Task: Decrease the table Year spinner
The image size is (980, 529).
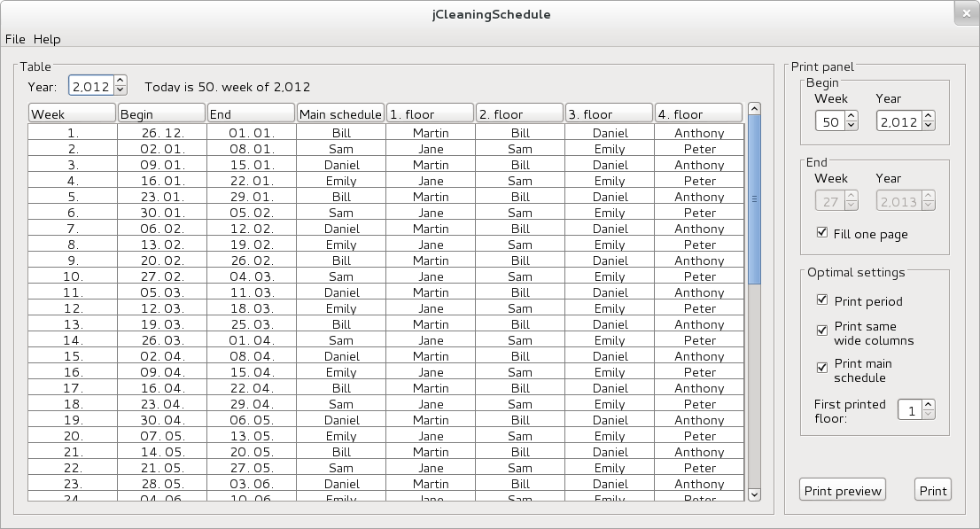Action: (121, 90)
